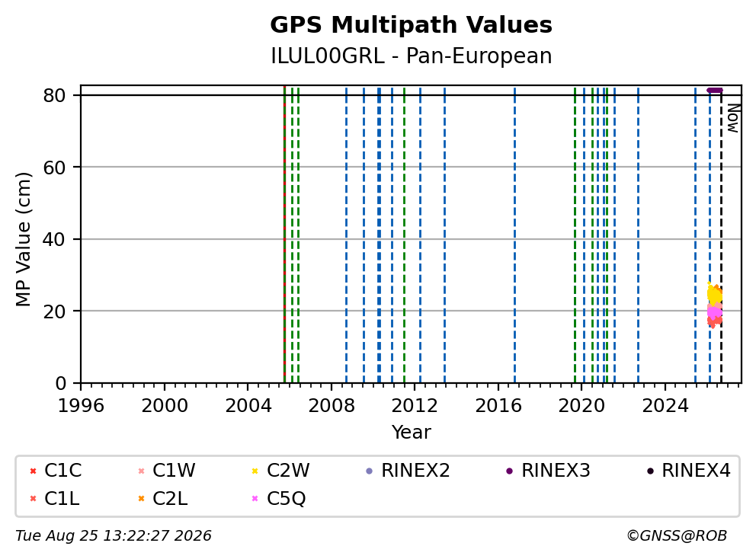Click the timestamp Tue Aug 25 13:22:27 2026
The height and width of the screenshot is (559, 756).
[x=114, y=536]
